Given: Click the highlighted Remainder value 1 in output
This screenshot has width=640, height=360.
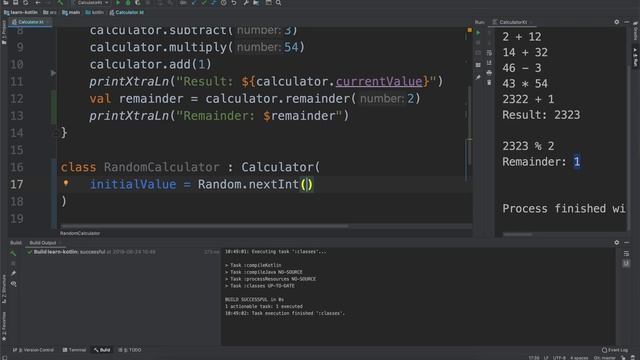Looking at the screenshot, I should tap(576, 162).
